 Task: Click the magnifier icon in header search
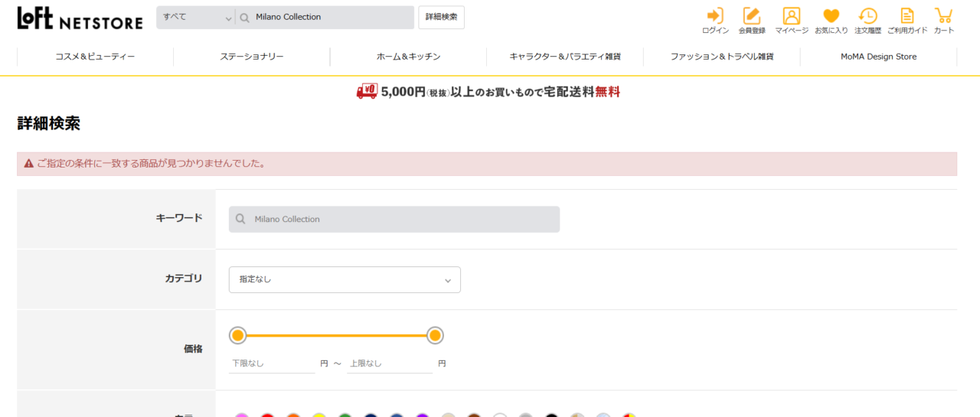(245, 18)
